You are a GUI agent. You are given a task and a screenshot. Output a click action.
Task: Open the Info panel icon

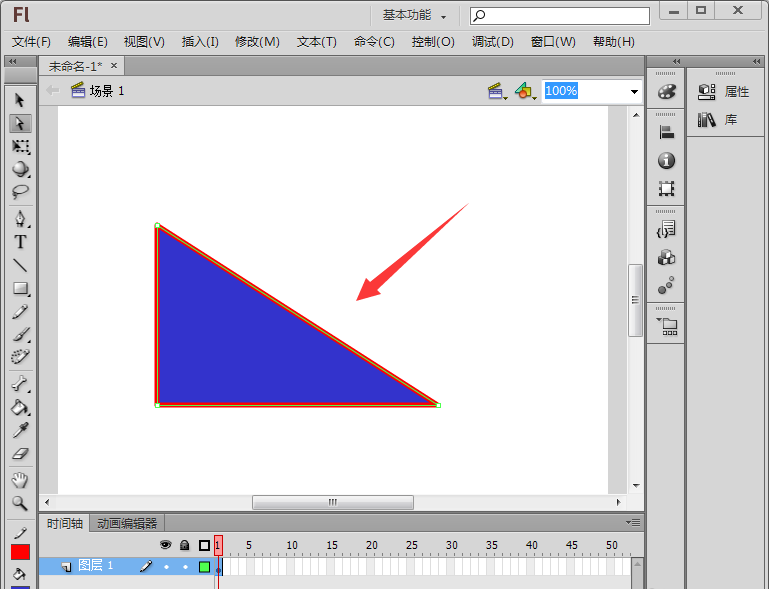tap(666, 160)
